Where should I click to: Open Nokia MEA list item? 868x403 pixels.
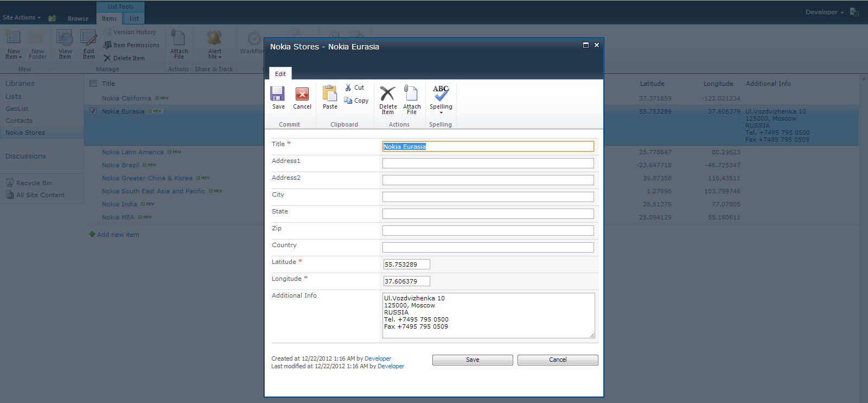click(x=118, y=217)
